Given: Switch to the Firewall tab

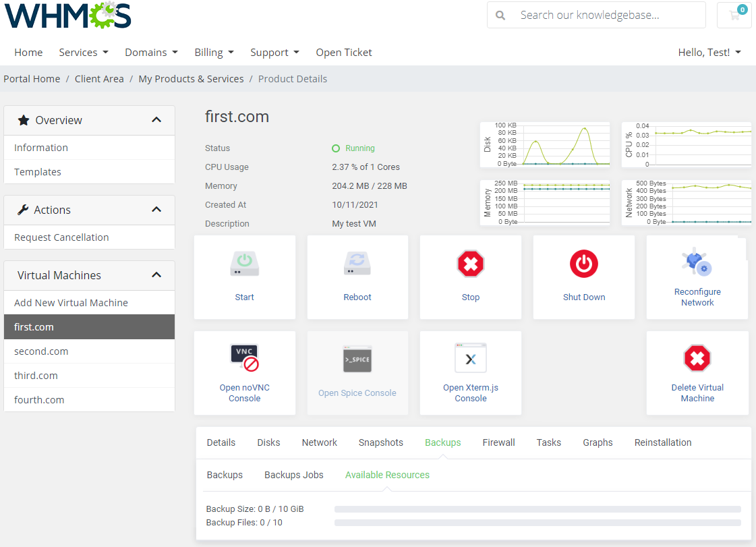Looking at the screenshot, I should point(498,442).
